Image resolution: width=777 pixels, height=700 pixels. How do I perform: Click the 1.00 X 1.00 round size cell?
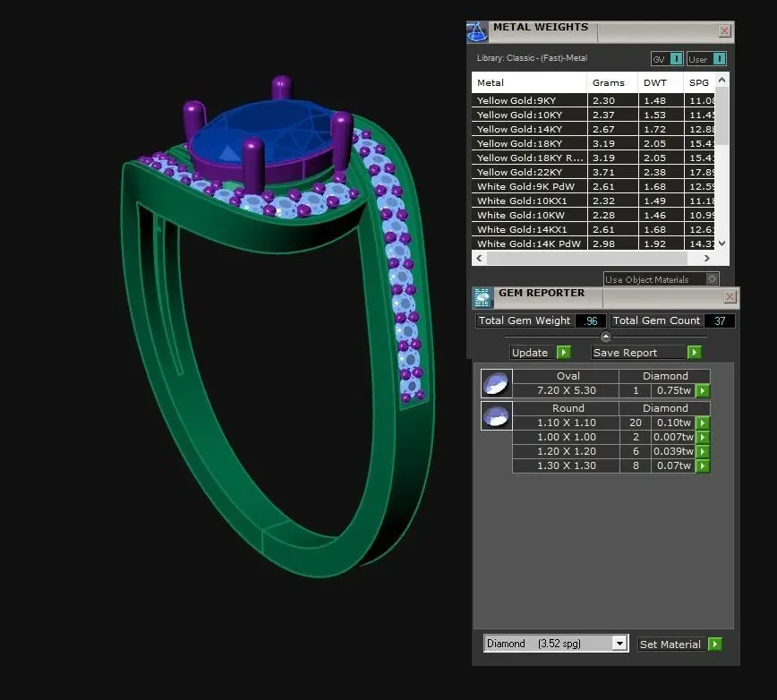(566, 437)
